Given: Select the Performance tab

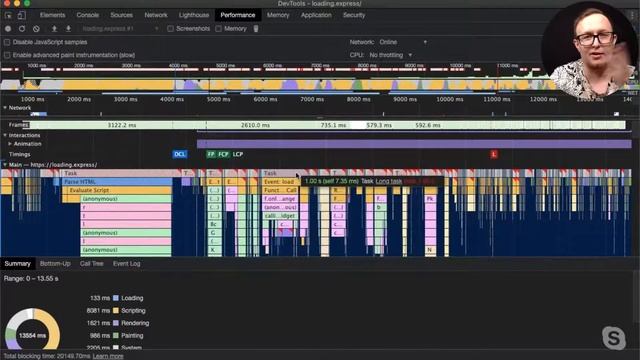Looking at the screenshot, I should tap(238, 15).
